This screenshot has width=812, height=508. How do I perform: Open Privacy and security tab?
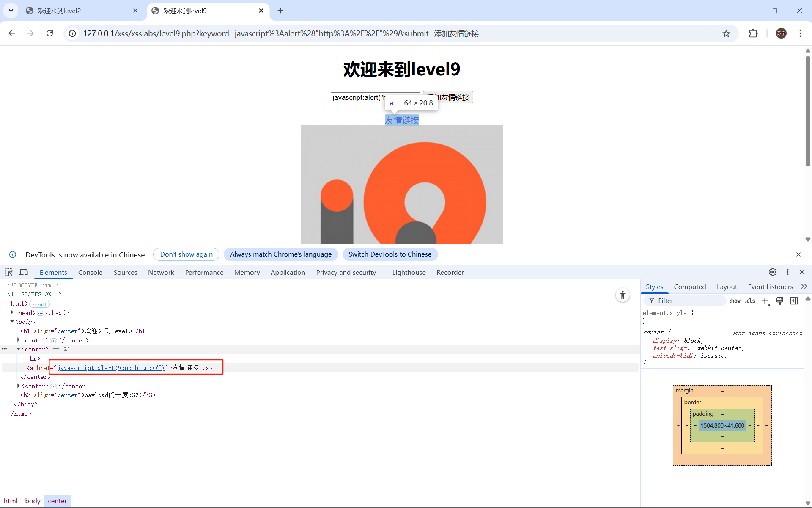click(x=346, y=272)
